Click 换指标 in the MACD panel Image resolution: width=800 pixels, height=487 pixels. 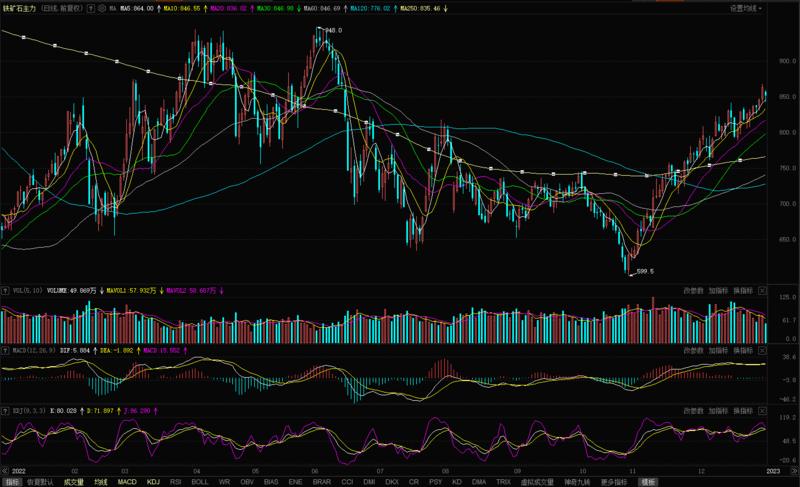tap(743, 351)
